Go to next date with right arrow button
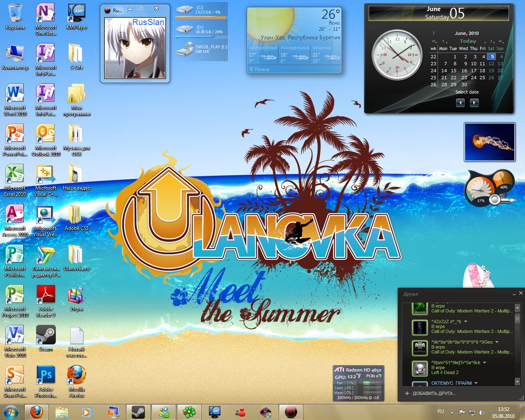The width and height of the screenshot is (525, 420). click(x=474, y=103)
